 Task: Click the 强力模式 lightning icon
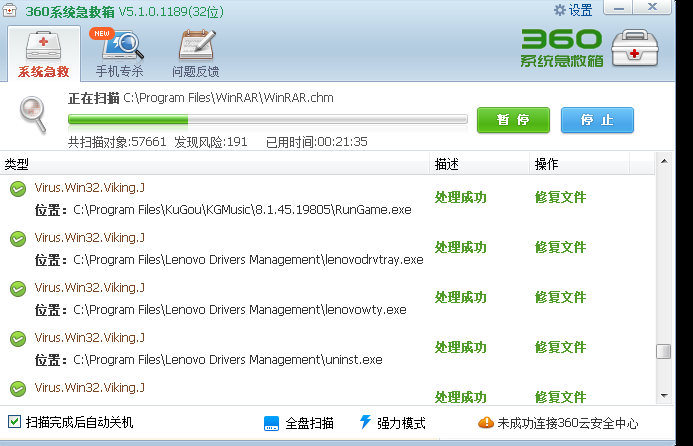tap(365, 423)
